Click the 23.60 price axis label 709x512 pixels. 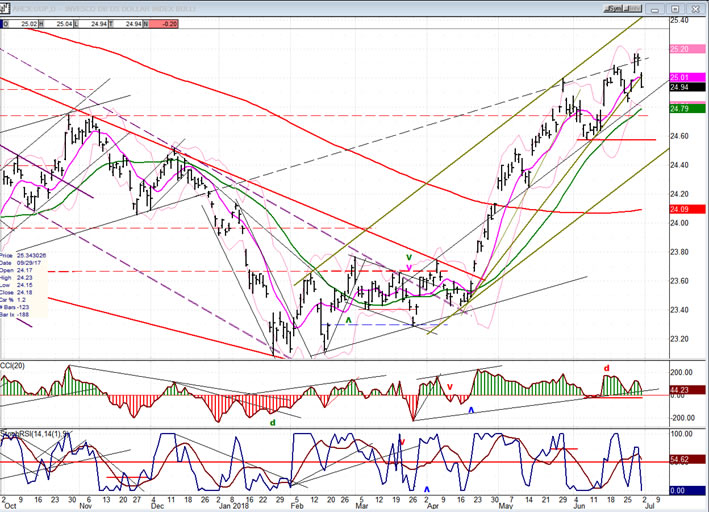pyautogui.click(x=679, y=281)
